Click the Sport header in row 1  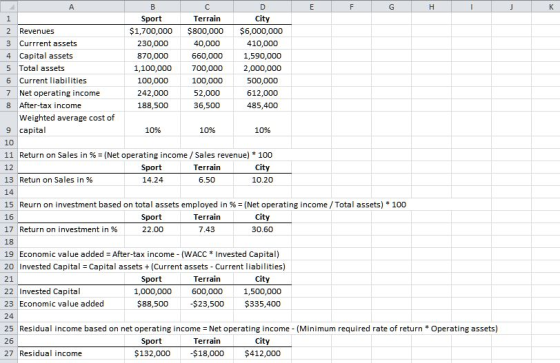[x=151, y=19]
